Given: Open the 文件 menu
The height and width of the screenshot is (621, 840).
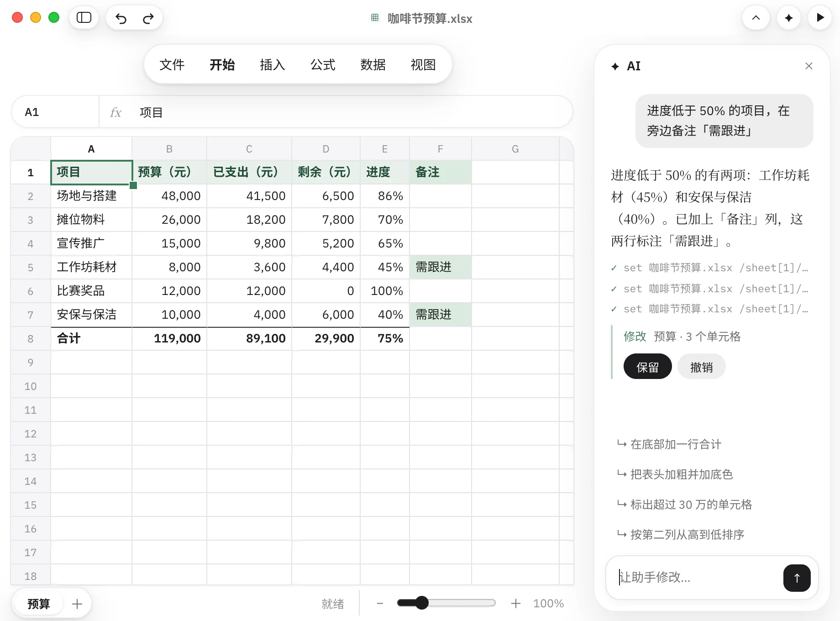Looking at the screenshot, I should pyautogui.click(x=172, y=65).
